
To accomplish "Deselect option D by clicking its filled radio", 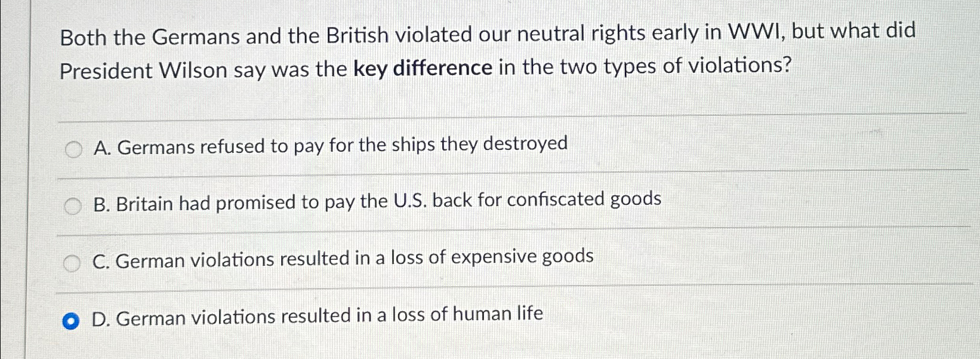I will tap(72, 320).
